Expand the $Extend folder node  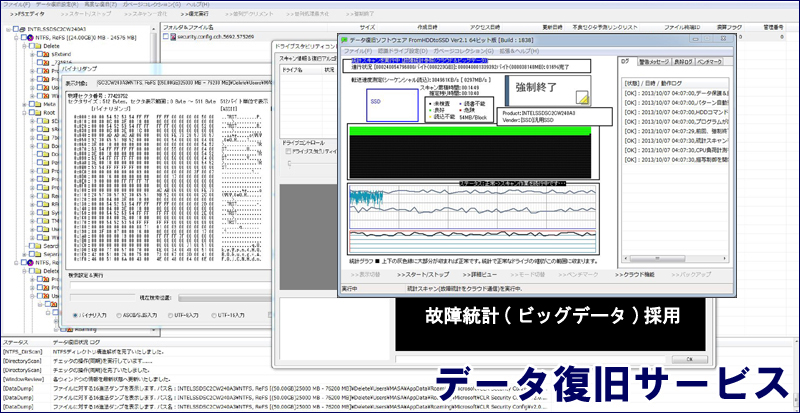coord(31,54)
